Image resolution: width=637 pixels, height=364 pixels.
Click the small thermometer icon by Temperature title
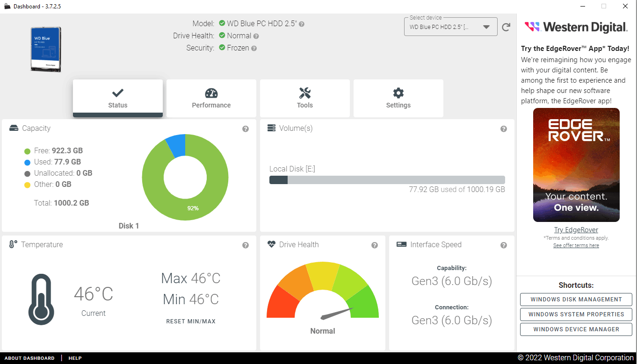pos(13,244)
